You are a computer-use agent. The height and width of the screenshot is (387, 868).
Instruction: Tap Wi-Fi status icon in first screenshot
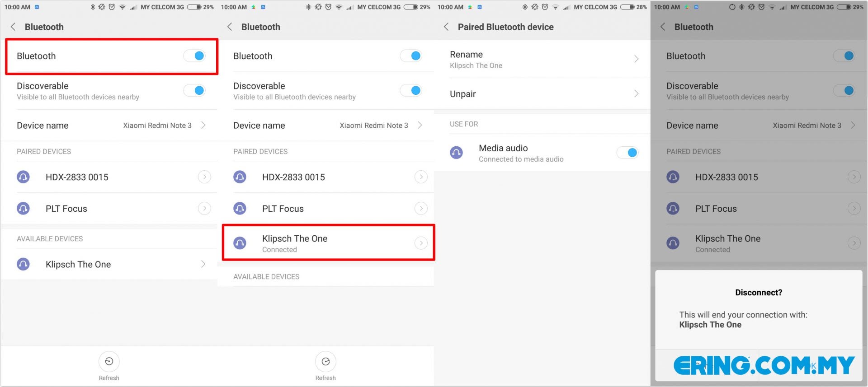click(122, 7)
